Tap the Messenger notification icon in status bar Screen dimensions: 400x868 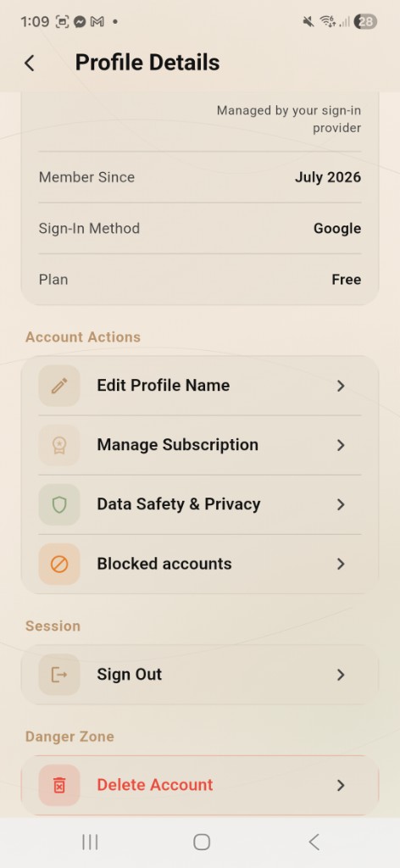80,21
